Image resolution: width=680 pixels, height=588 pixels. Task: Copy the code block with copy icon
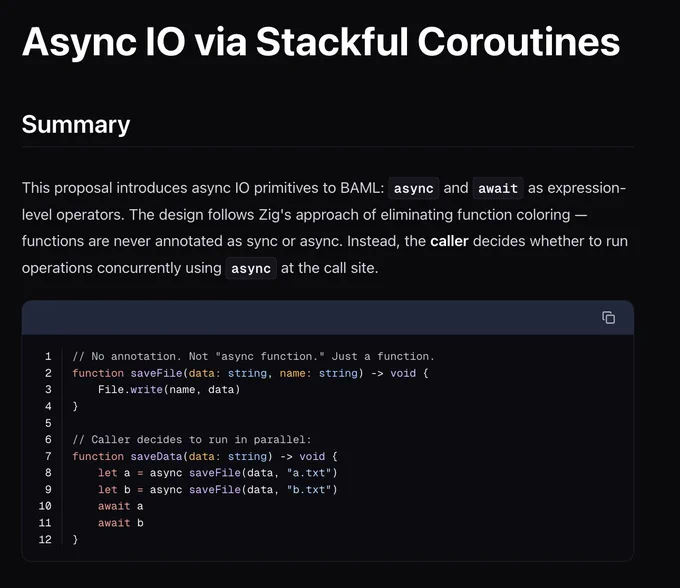click(x=608, y=318)
